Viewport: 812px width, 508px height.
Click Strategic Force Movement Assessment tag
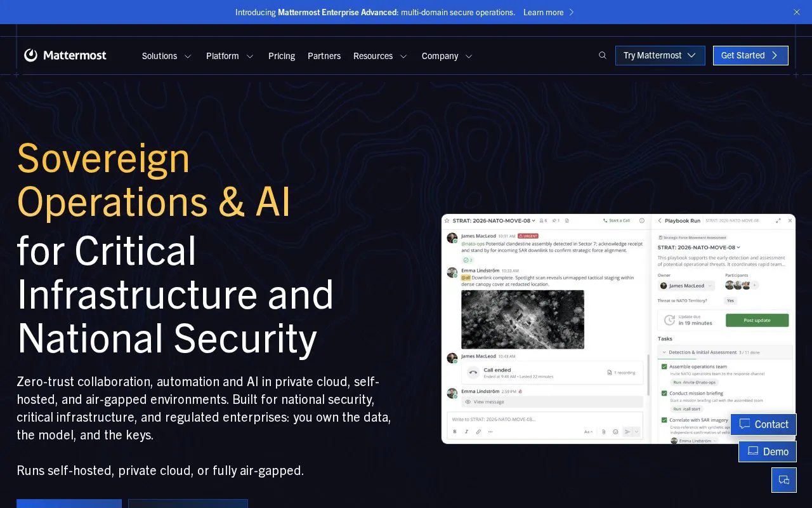[693, 237]
